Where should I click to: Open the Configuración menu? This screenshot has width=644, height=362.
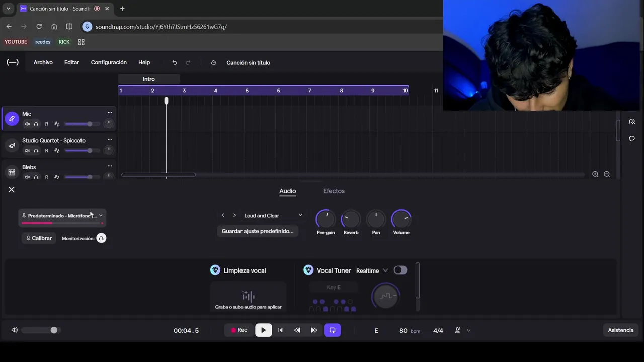(109, 62)
